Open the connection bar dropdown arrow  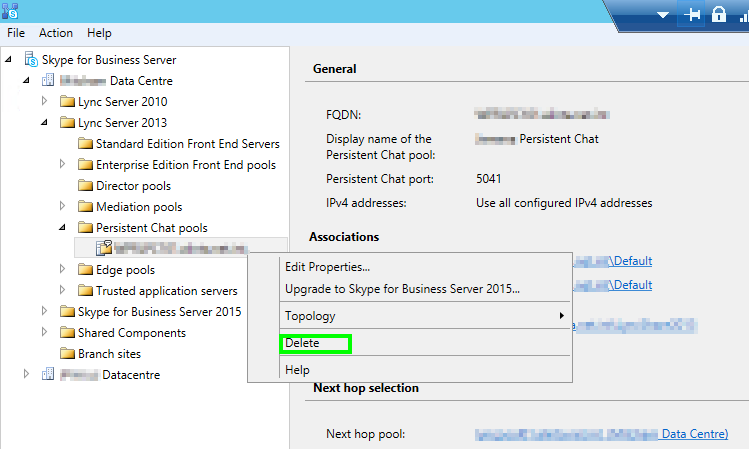click(663, 15)
